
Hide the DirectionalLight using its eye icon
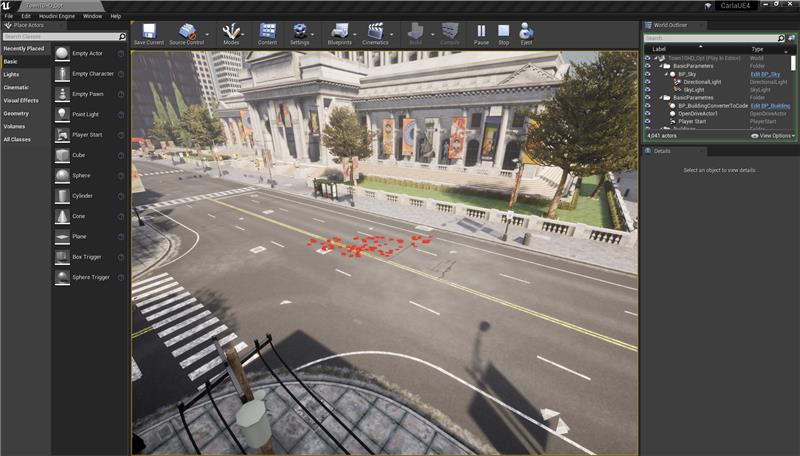[x=647, y=82]
